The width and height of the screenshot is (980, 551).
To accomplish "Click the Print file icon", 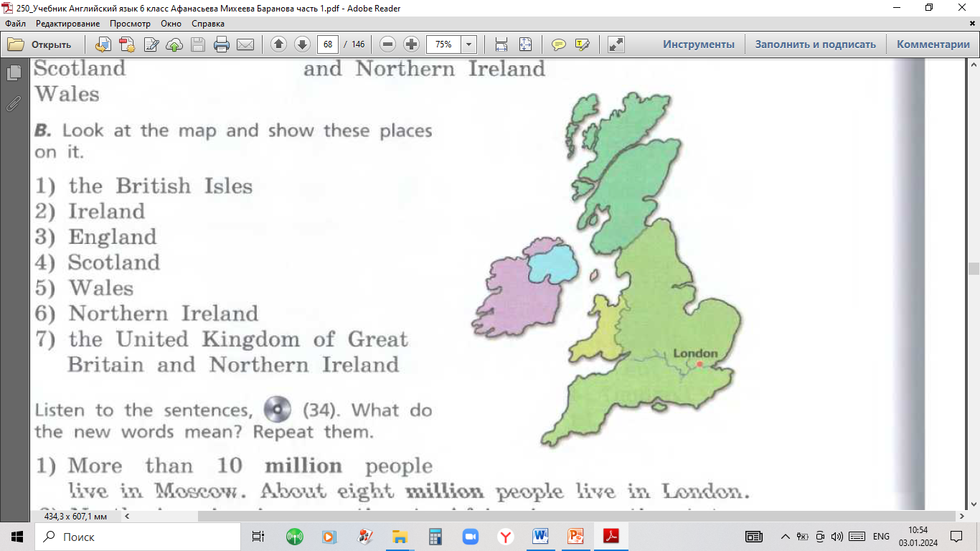I will 222,44.
